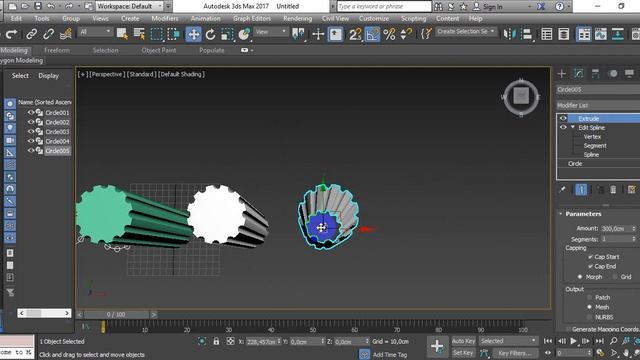Click Key Filters button
Viewport: 640px width, 360px height.
(x=514, y=353)
